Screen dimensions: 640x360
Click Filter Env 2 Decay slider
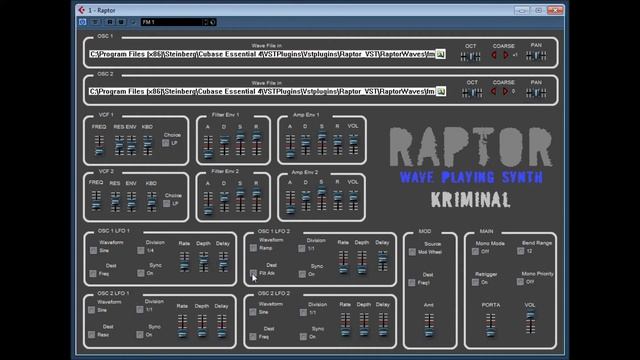click(224, 201)
